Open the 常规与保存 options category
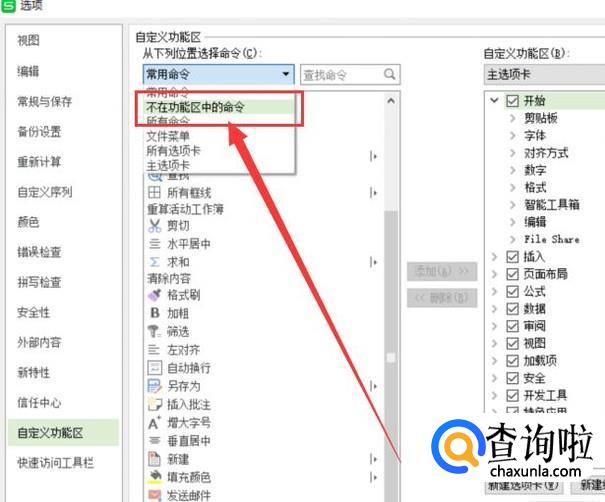Viewport: 605px width, 502px height. tap(45, 101)
